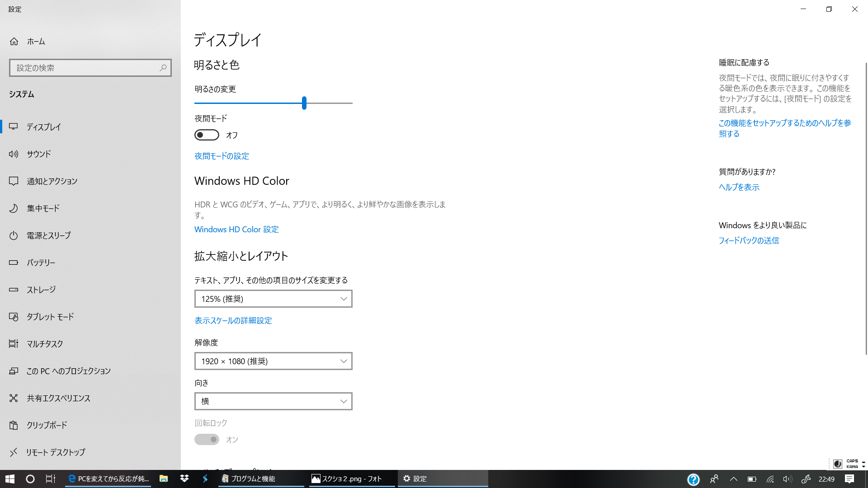Open Dropbox from the taskbar

click(x=184, y=479)
